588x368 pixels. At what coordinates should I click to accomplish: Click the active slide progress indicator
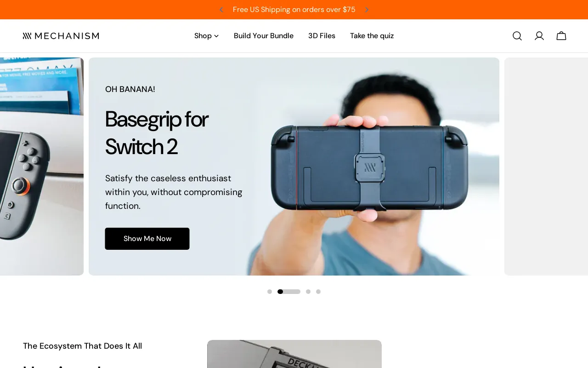pyautogui.click(x=289, y=292)
